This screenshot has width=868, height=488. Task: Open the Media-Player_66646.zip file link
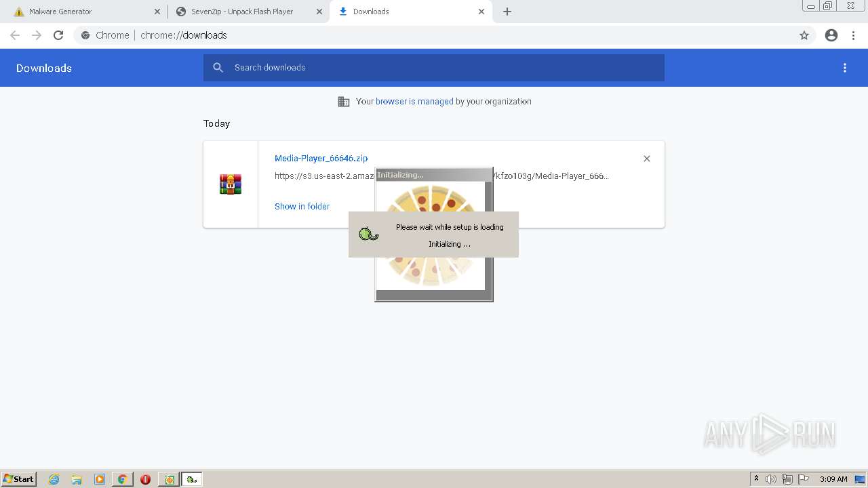[x=321, y=159]
